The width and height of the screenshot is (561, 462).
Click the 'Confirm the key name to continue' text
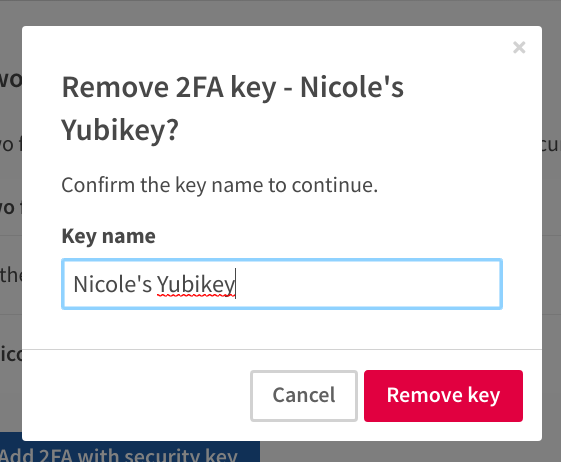click(219, 185)
